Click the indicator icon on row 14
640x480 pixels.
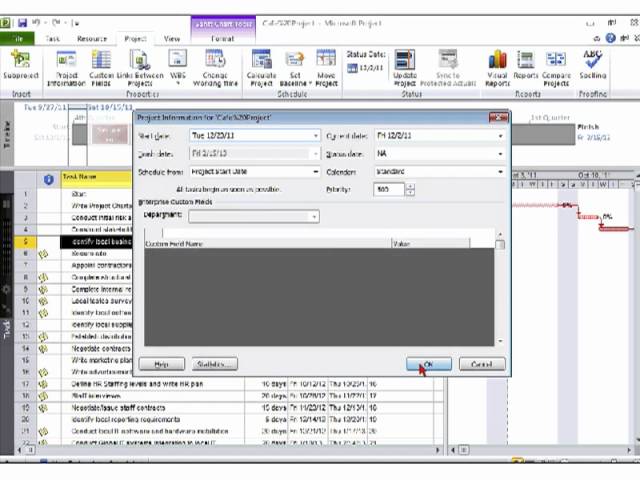coord(43,349)
